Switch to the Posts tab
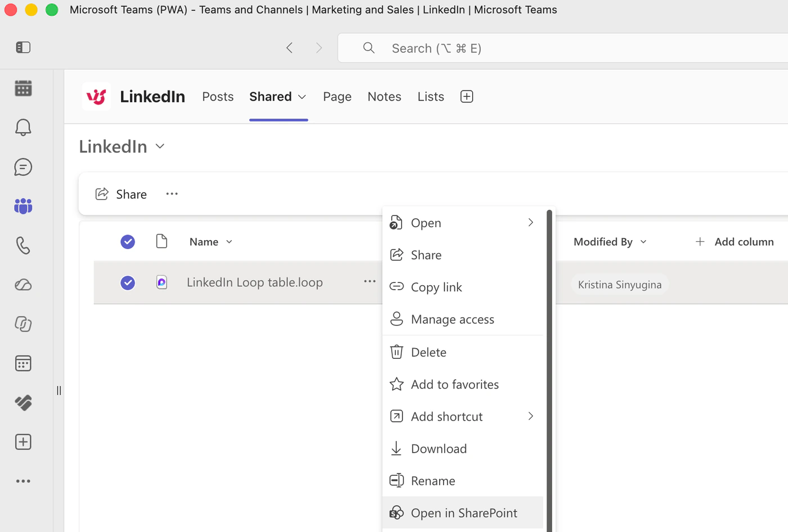The width and height of the screenshot is (788, 532). pyautogui.click(x=218, y=97)
